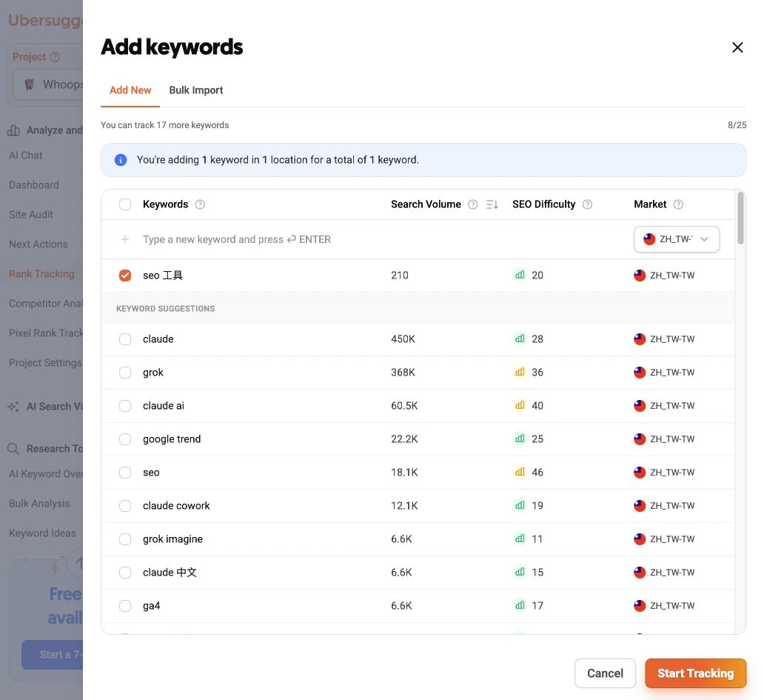The width and height of the screenshot is (764, 700).
Task: Open Bulk Analysis in sidebar
Action: 39,504
